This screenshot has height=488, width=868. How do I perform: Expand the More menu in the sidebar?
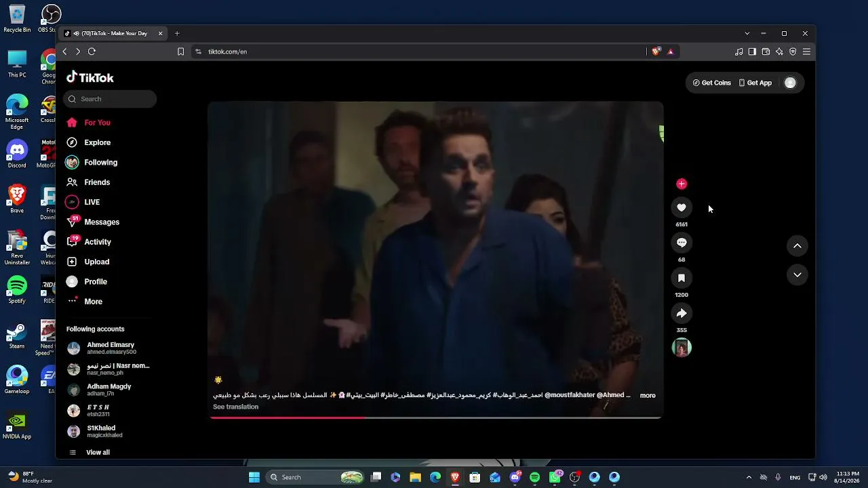84,302
